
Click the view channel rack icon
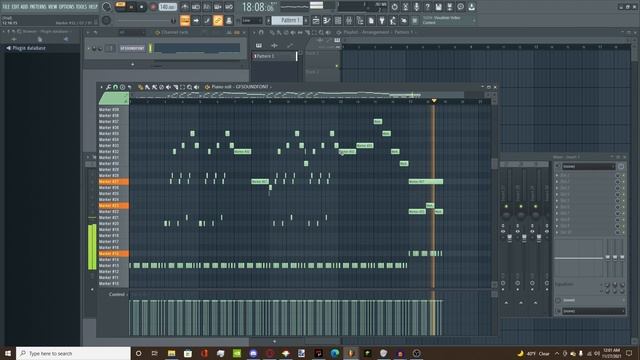338,20
